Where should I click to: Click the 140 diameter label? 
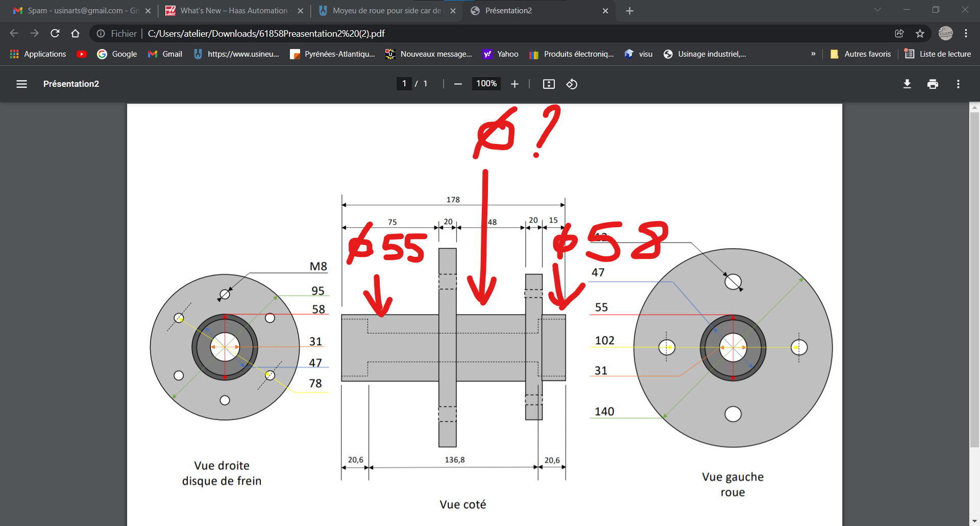604,412
